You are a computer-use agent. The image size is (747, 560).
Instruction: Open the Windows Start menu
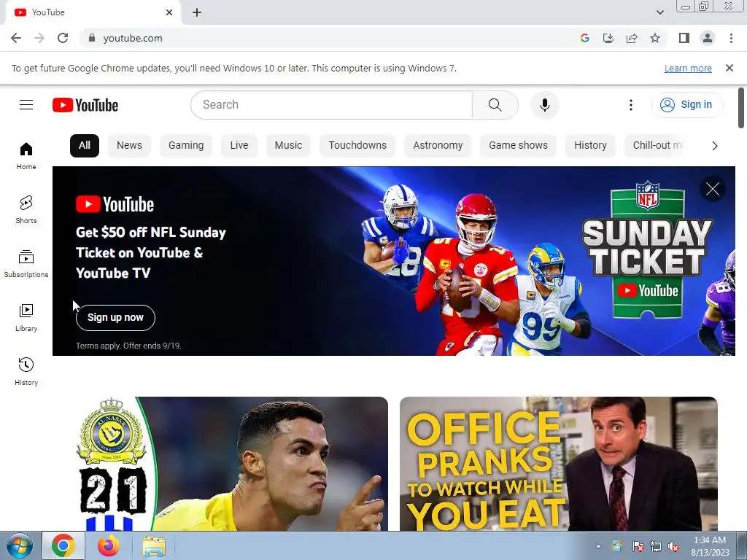coord(20,545)
